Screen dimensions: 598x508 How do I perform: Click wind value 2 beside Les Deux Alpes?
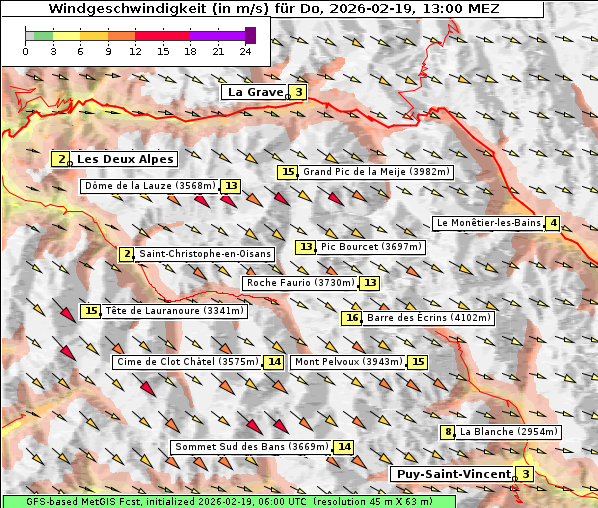(61, 159)
